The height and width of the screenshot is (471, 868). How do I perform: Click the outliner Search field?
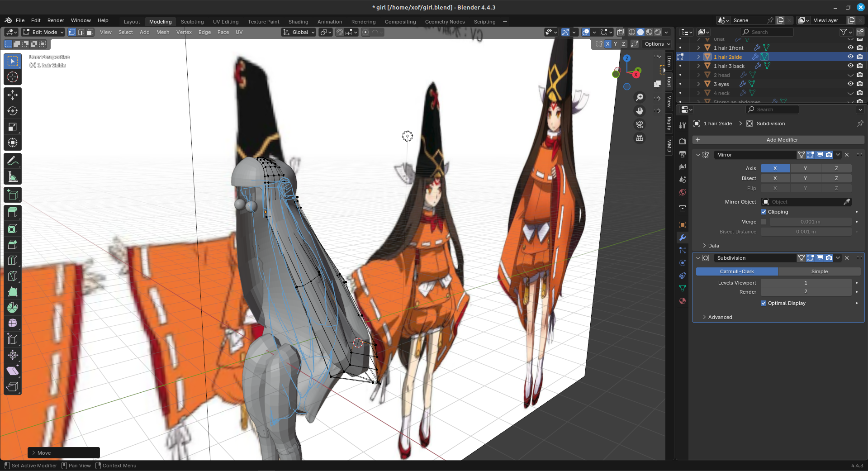point(767,32)
